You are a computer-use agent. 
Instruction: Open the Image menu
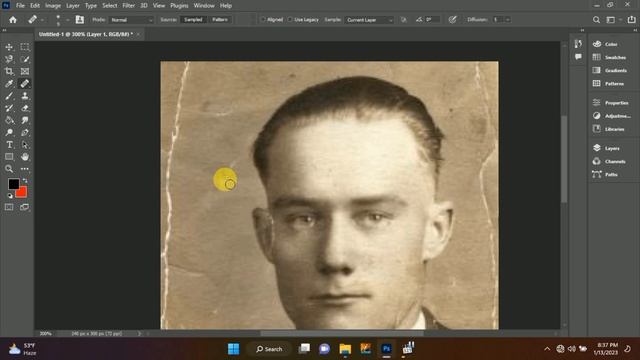[53, 6]
